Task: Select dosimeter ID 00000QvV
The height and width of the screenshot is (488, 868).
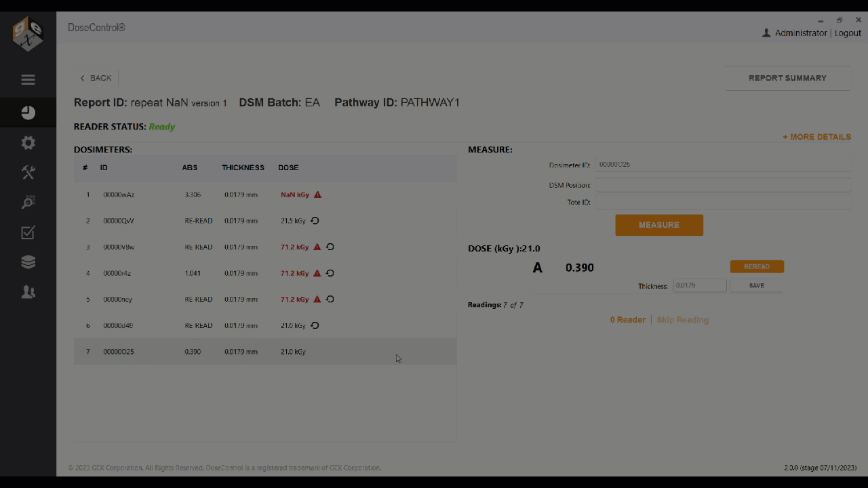Action: [x=119, y=221]
